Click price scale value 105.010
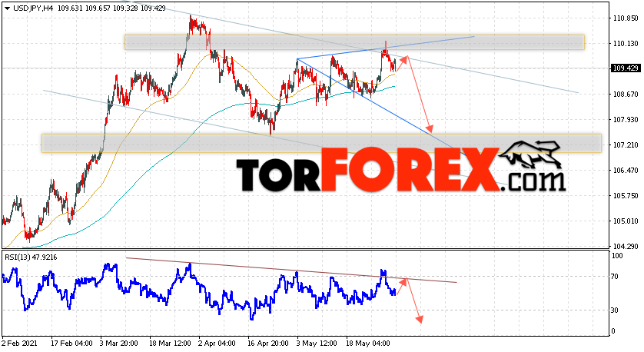644x352 pixels. tap(626, 221)
